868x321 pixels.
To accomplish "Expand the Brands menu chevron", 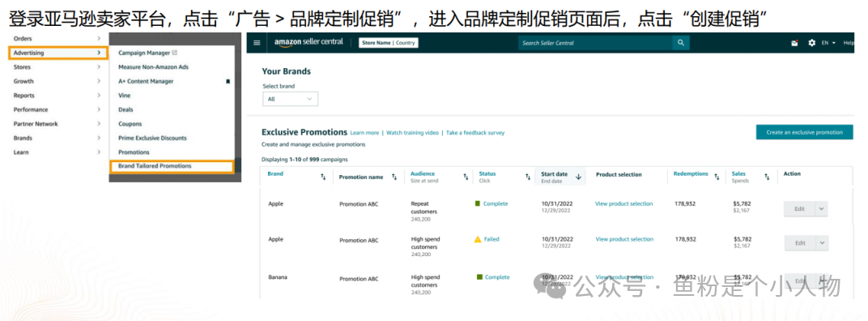I will (x=99, y=138).
